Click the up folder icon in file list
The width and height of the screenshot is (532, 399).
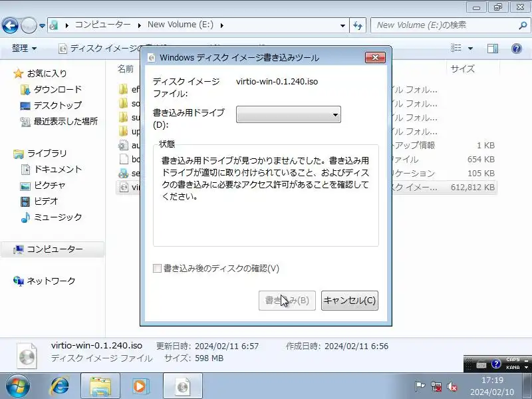[124, 131]
